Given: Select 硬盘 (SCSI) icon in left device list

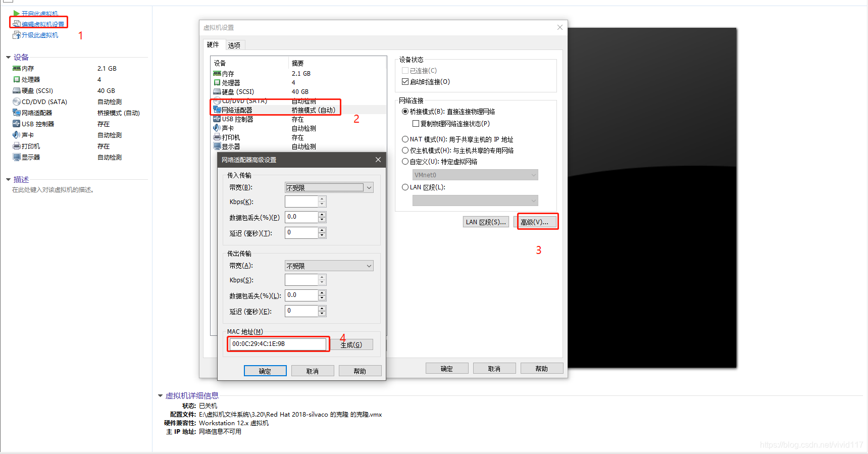Looking at the screenshot, I should click(16, 90).
